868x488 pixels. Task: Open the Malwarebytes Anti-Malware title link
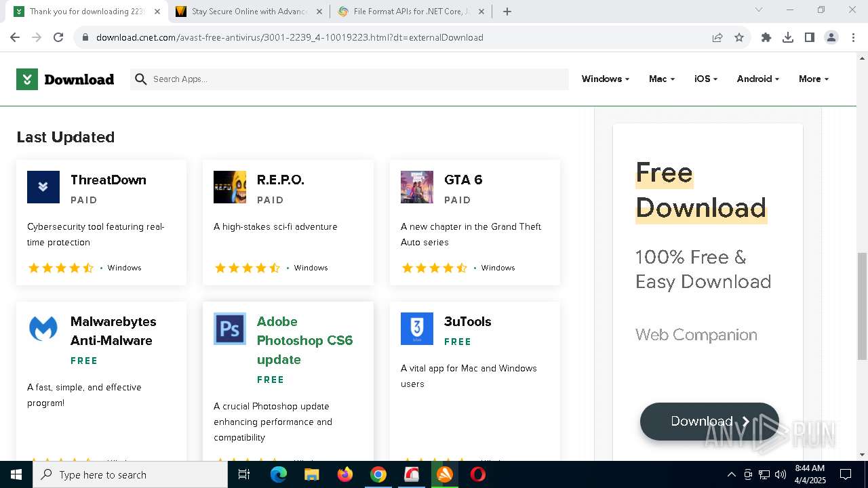point(113,331)
